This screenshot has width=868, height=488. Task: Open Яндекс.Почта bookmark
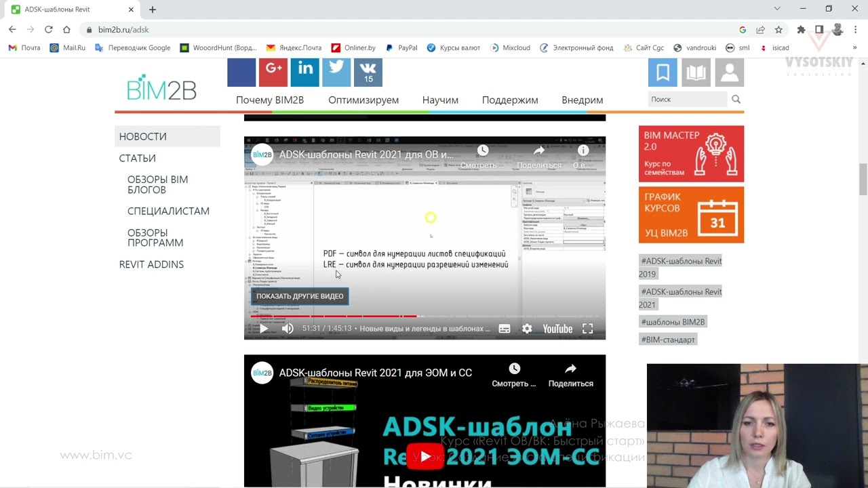pyautogui.click(x=294, y=48)
